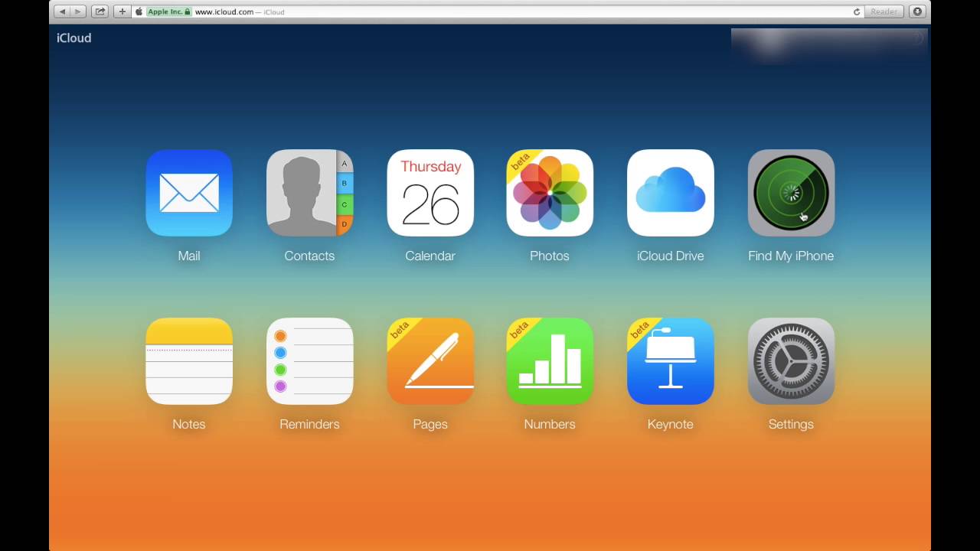Viewport: 980px width, 551px height.
Task: Click the Share button in browser toolbar
Action: point(100,11)
